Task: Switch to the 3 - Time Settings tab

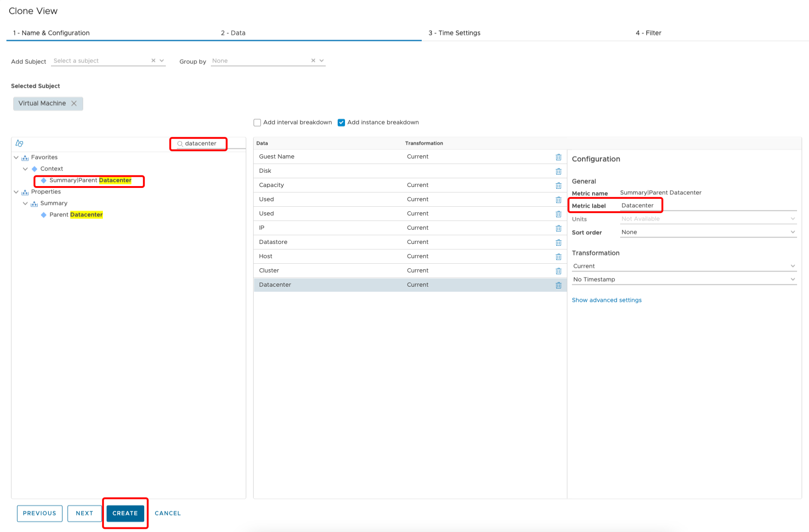Action: tap(454, 33)
